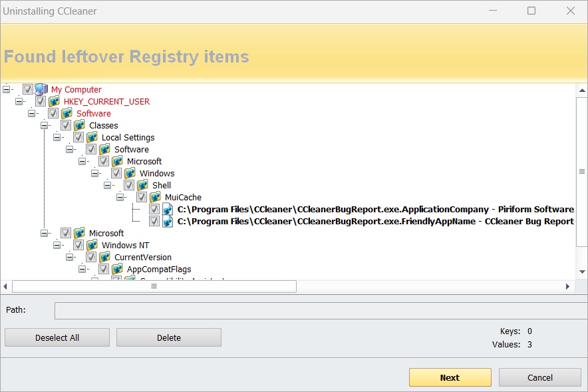This screenshot has width=588, height=392.
Task: Select the ApplicationCompany - Piriform Software entry
Action: 375,210
